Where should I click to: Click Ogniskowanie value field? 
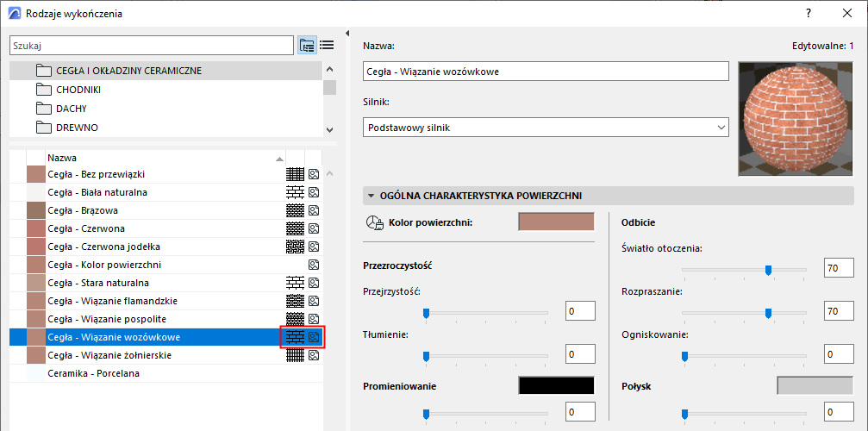(838, 354)
